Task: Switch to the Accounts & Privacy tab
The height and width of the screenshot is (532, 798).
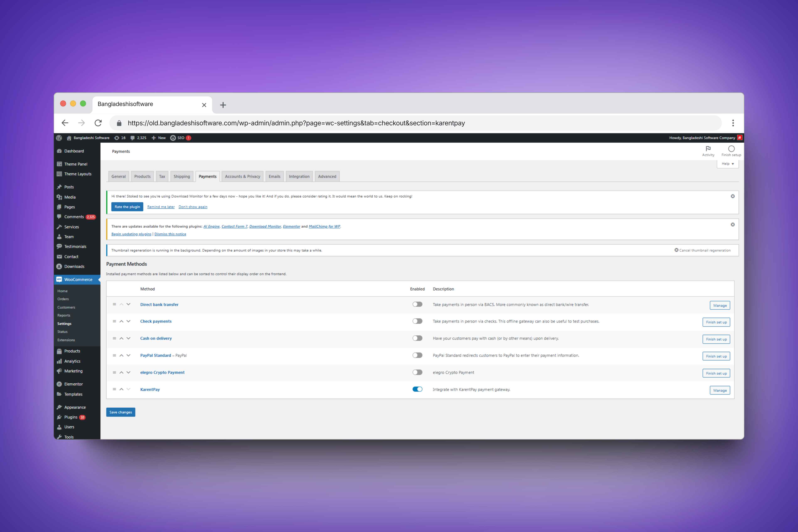Action: (x=242, y=176)
